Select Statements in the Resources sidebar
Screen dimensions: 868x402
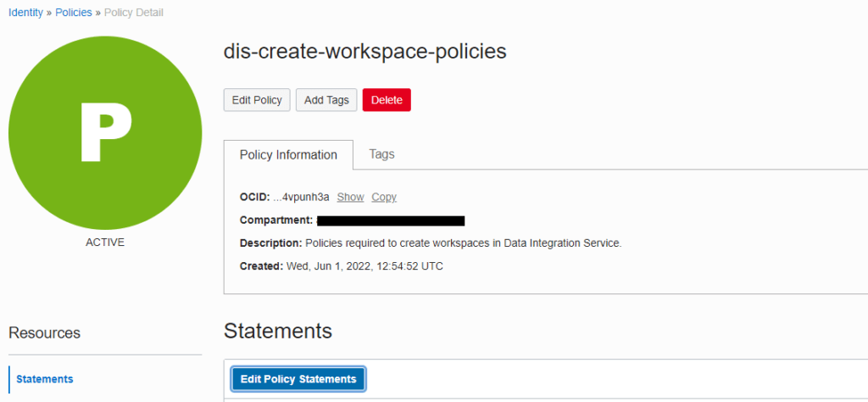tap(45, 379)
